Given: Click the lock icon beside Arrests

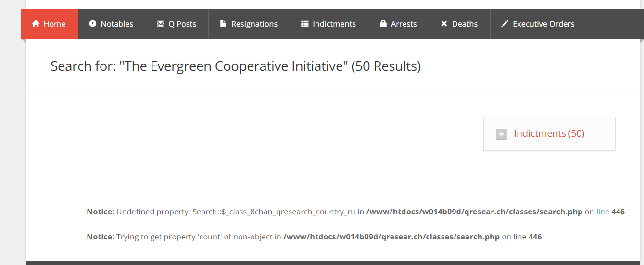Looking at the screenshot, I should (383, 24).
